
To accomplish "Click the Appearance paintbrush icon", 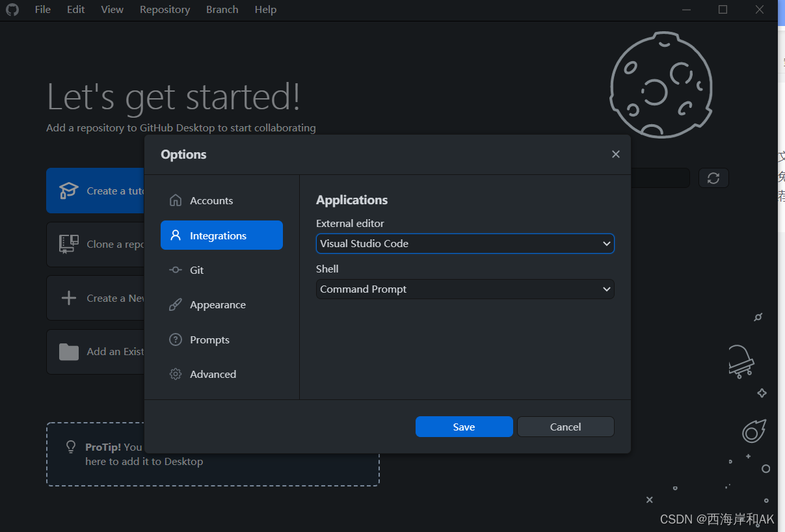I will pyautogui.click(x=175, y=304).
